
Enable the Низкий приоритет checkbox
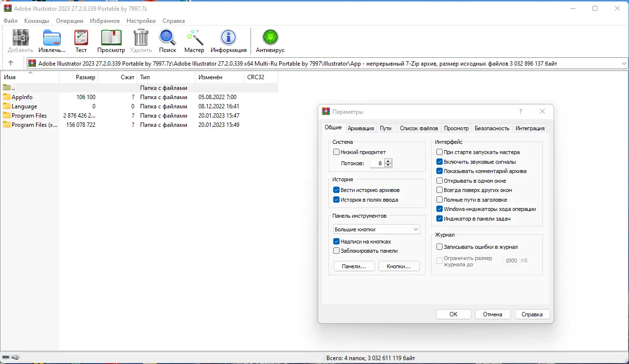pyautogui.click(x=336, y=152)
